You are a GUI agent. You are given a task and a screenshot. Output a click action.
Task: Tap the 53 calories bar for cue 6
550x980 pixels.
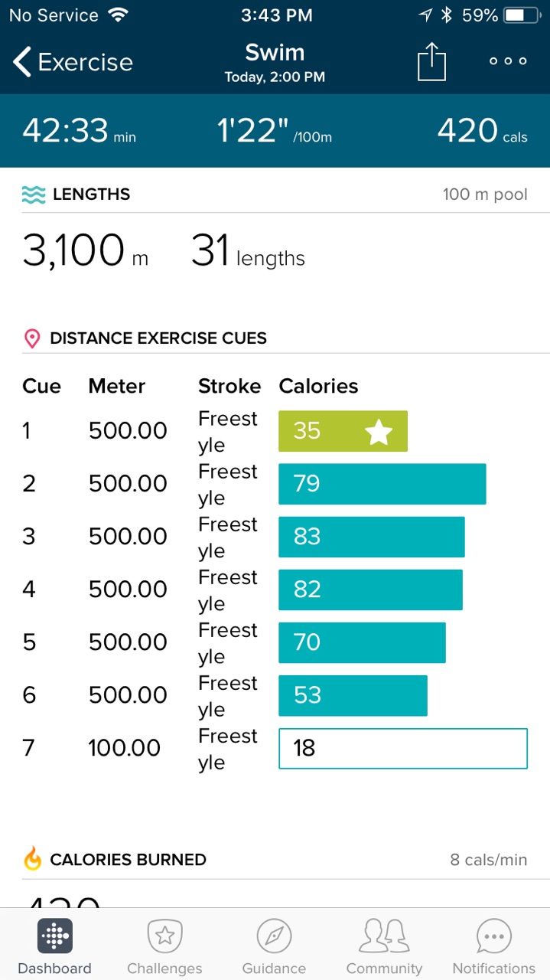[x=353, y=695]
